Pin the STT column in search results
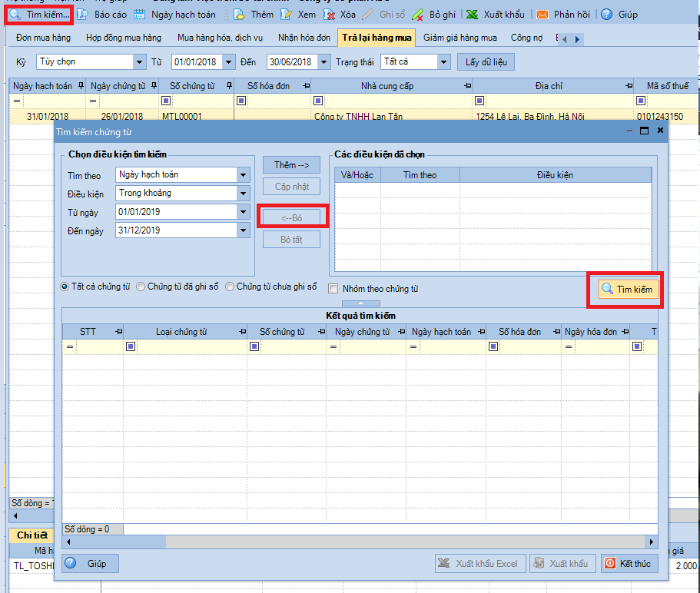The width and height of the screenshot is (700, 593). click(x=119, y=332)
